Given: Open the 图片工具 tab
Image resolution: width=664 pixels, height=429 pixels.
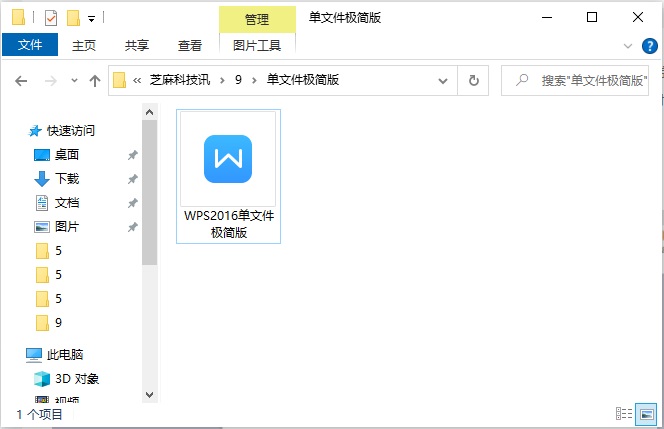Looking at the screenshot, I should (257, 45).
